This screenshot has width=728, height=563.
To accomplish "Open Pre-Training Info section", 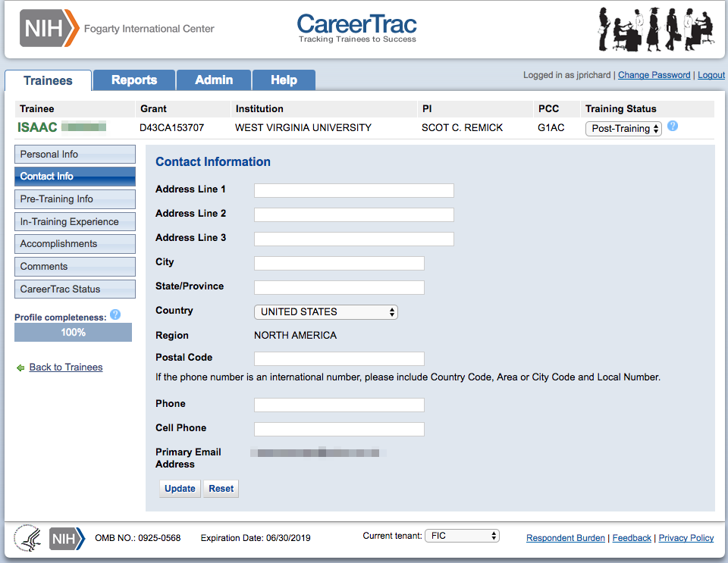I will [75, 199].
